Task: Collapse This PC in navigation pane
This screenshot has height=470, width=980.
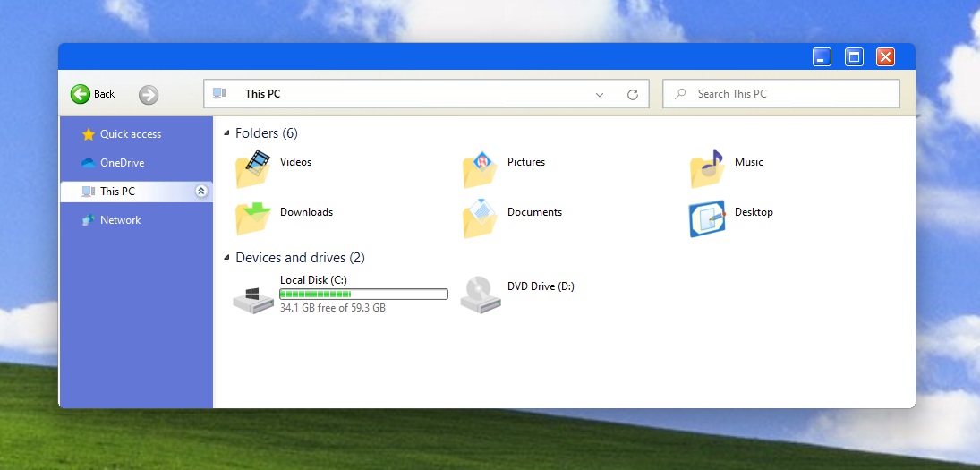Action: 201,192
